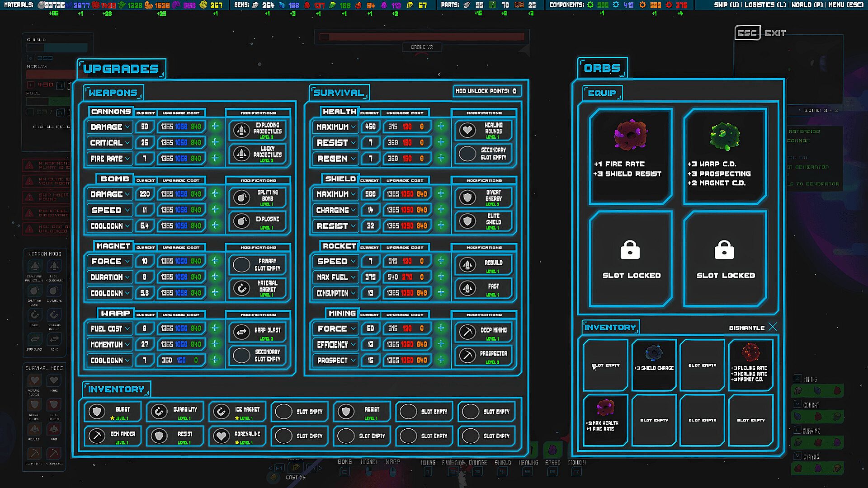Viewport: 868px width, 488px height.
Task: Click the first locked orb slot padlock
Action: (x=630, y=250)
